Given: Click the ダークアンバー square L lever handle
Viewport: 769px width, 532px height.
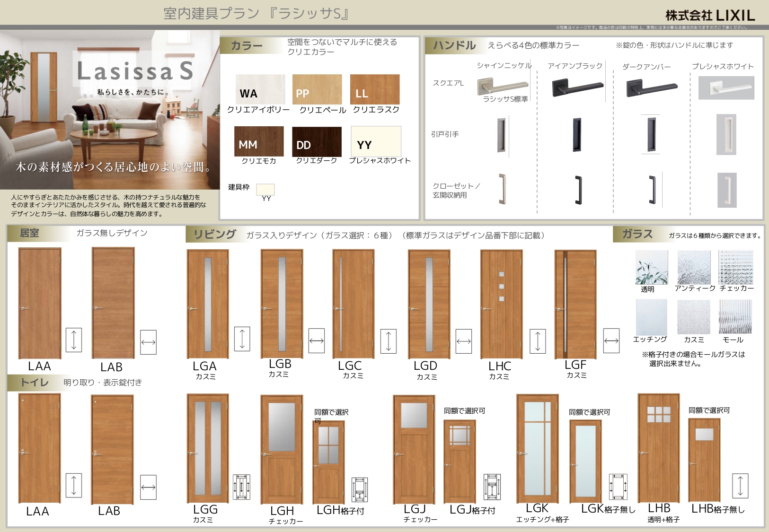Looking at the screenshot, I should pos(652,87).
